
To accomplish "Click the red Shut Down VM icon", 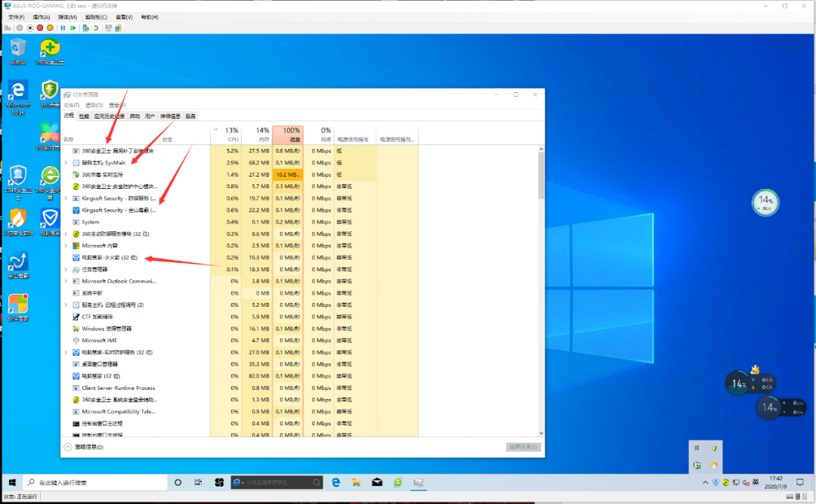I will tap(39, 28).
